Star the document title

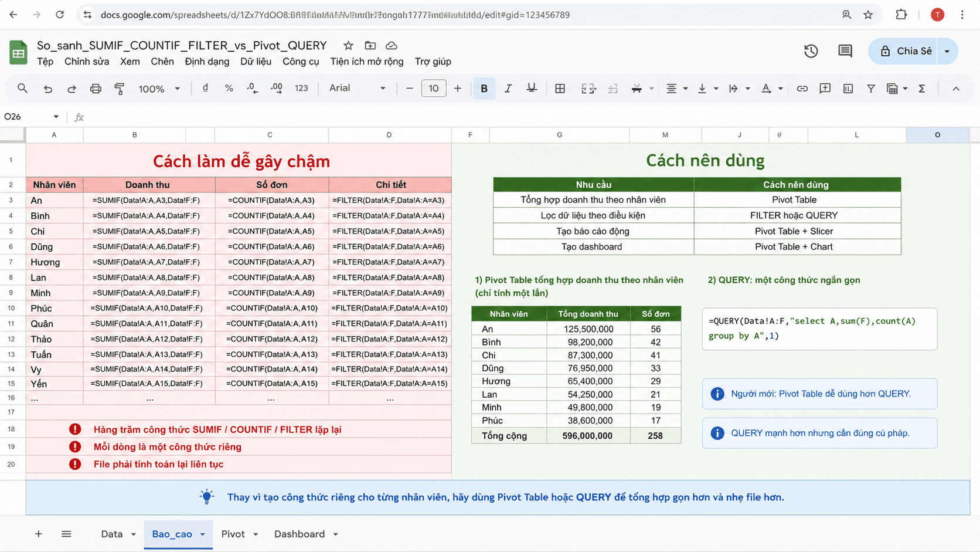(x=348, y=46)
